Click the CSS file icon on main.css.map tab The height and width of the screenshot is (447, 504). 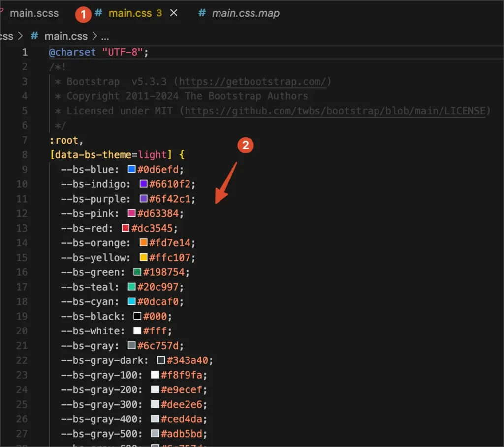[202, 13]
